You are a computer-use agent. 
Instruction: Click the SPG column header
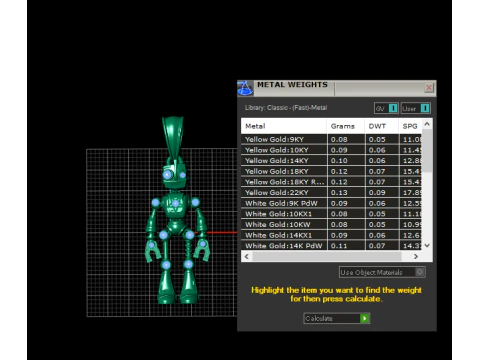(x=410, y=126)
